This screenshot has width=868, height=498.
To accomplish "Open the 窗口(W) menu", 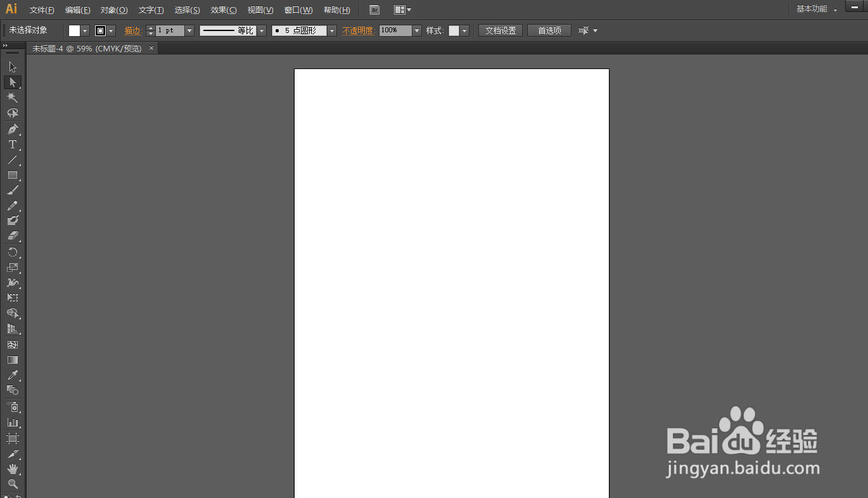I will [x=298, y=10].
